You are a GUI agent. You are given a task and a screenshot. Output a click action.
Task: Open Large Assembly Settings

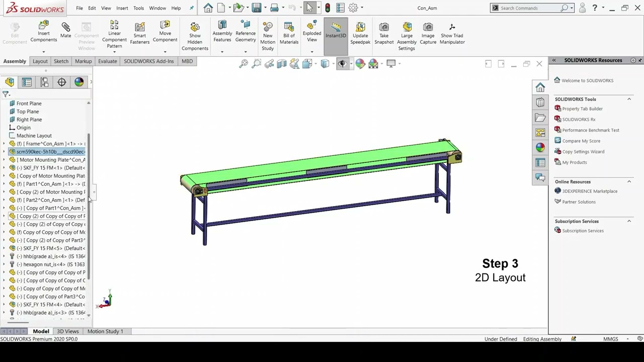[407, 35]
